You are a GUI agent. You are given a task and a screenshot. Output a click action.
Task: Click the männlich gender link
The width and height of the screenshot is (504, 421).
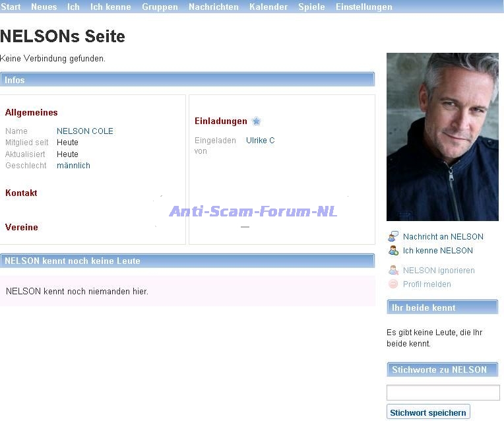click(73, 166)
